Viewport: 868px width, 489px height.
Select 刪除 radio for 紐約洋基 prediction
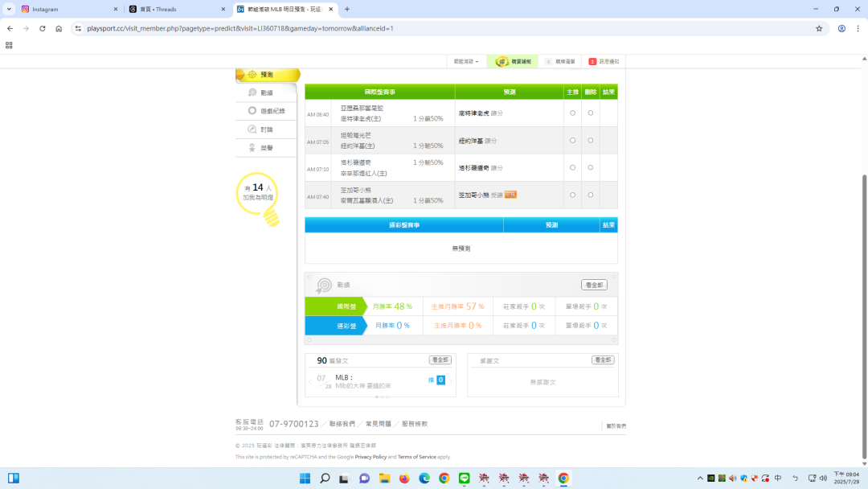tap(591, 141)
